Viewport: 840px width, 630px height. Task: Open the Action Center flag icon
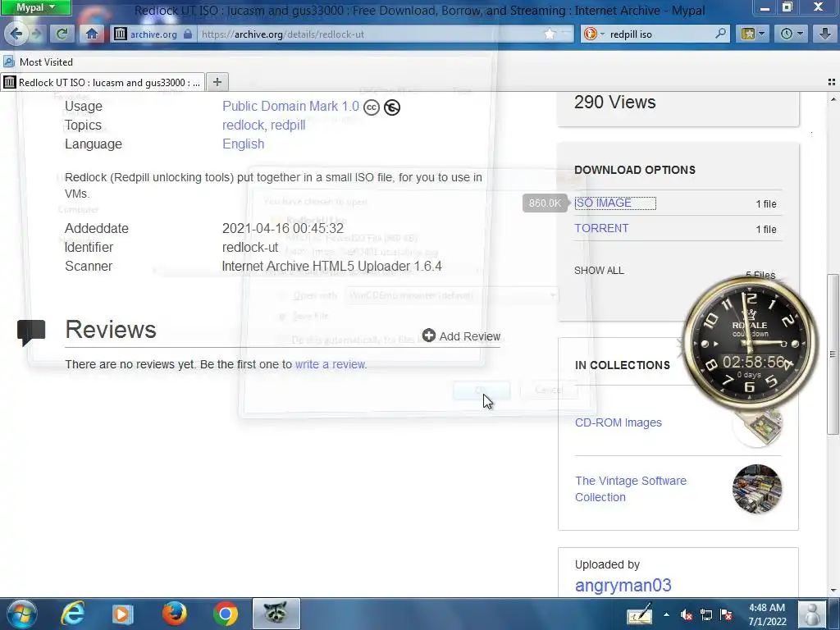coord(727,615)
